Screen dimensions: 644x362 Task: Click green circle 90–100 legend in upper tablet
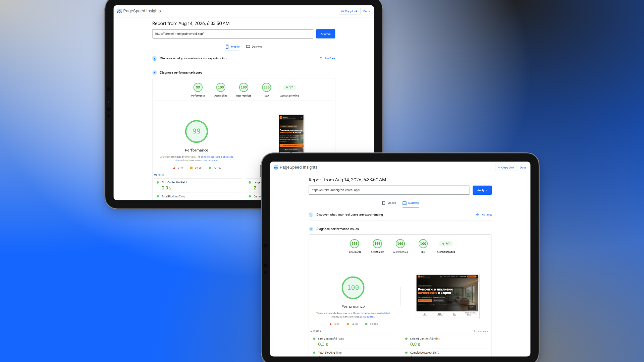tap(215, 168)
